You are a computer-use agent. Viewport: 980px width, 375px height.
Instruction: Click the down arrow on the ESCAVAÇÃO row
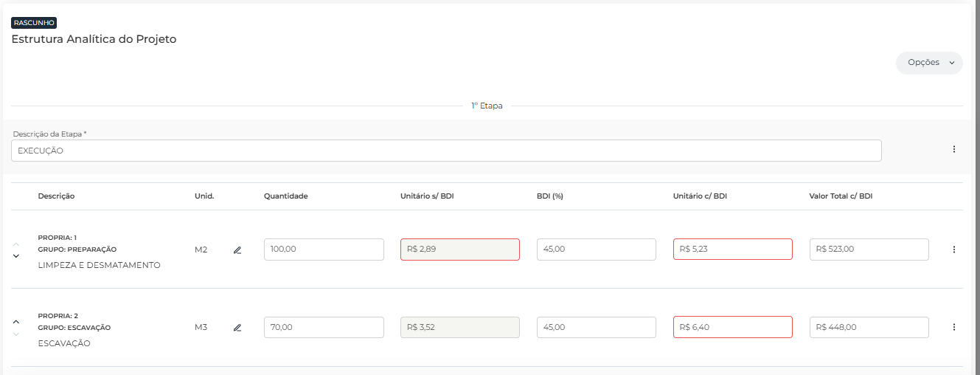[15, 334]
